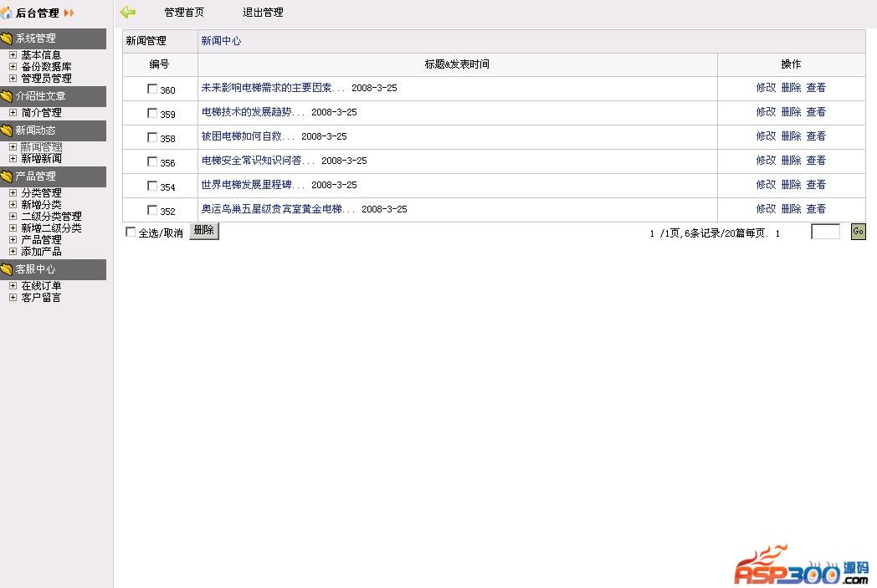Select the 在线订单 sidebar item
This screenshot has height=588, width=877.
[x=41, y=285]
